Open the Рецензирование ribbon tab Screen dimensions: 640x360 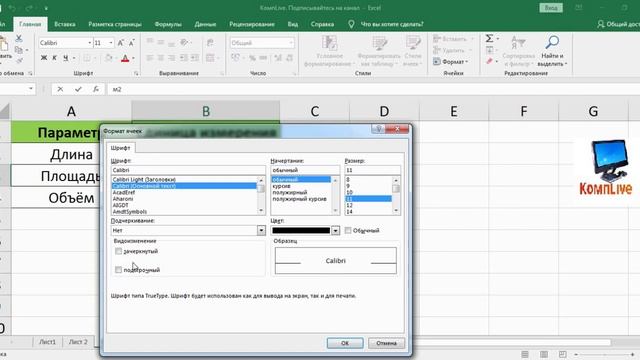click(252, 24)
